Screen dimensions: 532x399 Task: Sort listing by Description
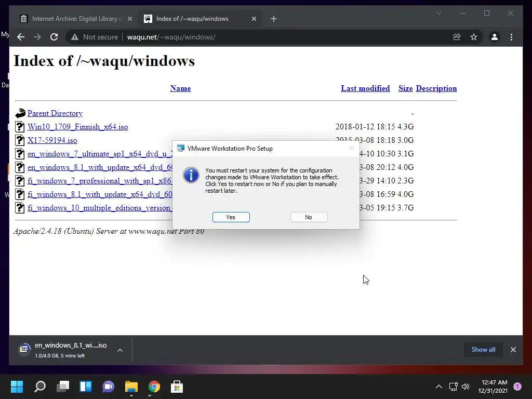pyautogui.click(x=436, y=88)
